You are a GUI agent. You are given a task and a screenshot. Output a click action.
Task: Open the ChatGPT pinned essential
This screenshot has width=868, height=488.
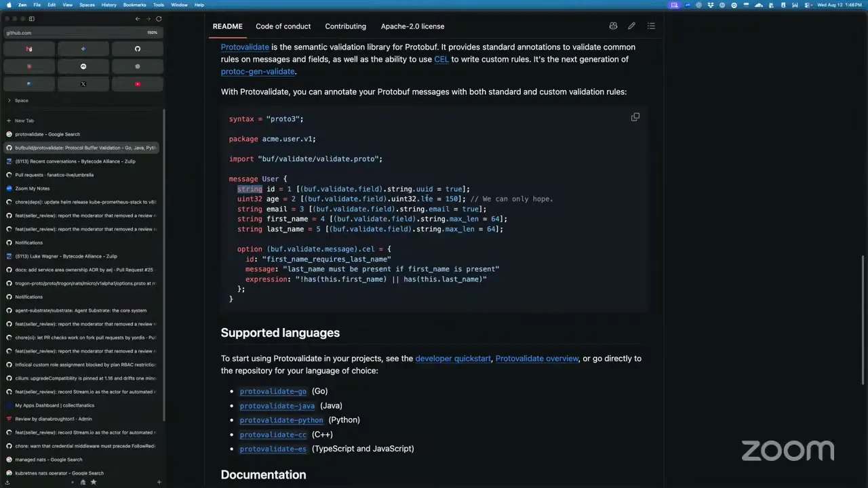click(x=138, y=66)
